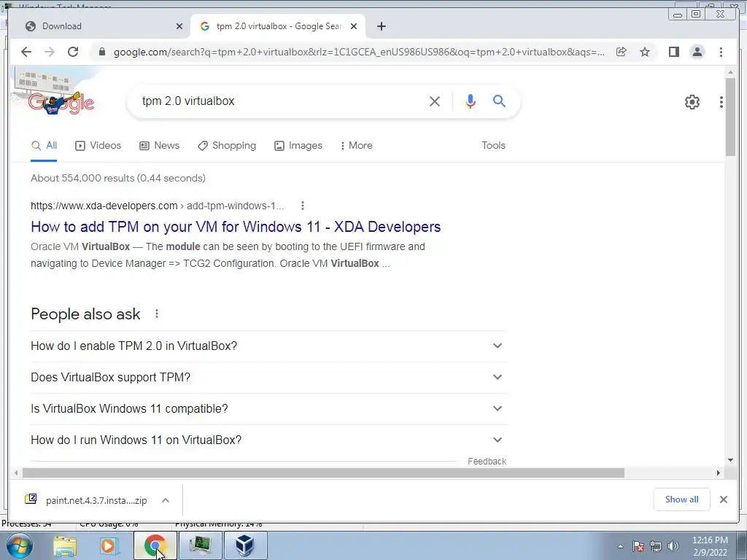
Task: Click the volume speaker tray icon
Action: pos(673,546)
